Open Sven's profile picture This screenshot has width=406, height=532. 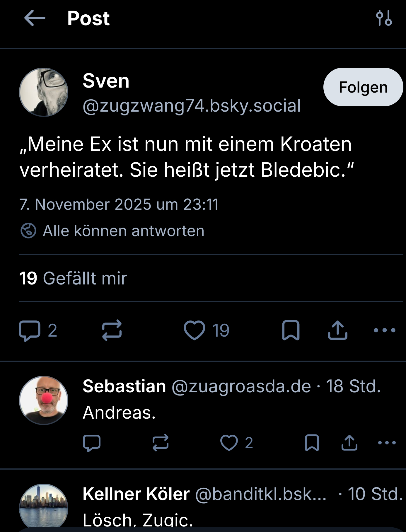click(x=44, y=92)
